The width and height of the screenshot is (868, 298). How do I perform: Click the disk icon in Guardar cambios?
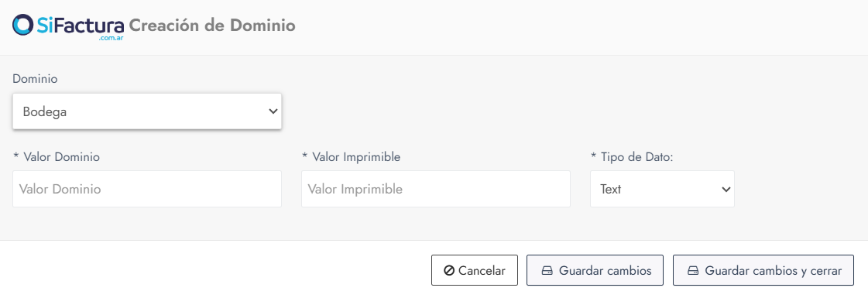click(x=547, y=271)
